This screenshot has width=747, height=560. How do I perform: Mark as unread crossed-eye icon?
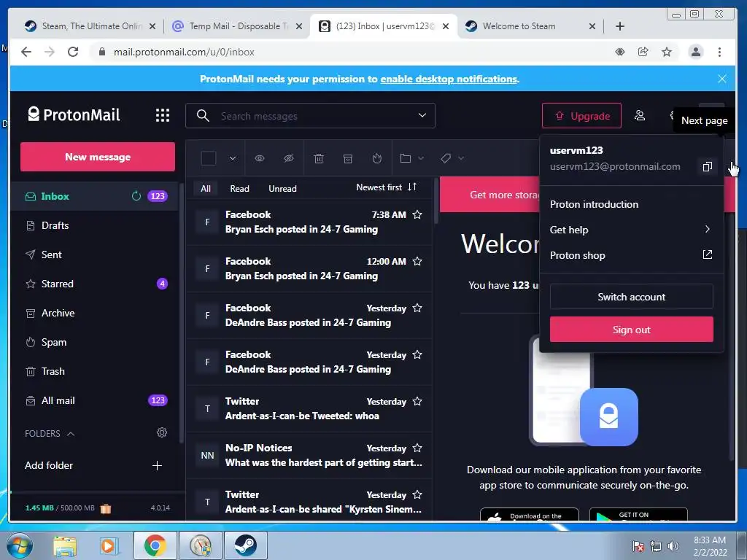(x=289, y=158)
